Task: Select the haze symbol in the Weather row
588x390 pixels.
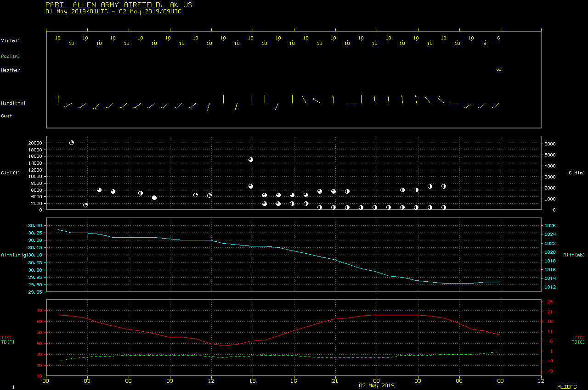Action: point(499,70)
